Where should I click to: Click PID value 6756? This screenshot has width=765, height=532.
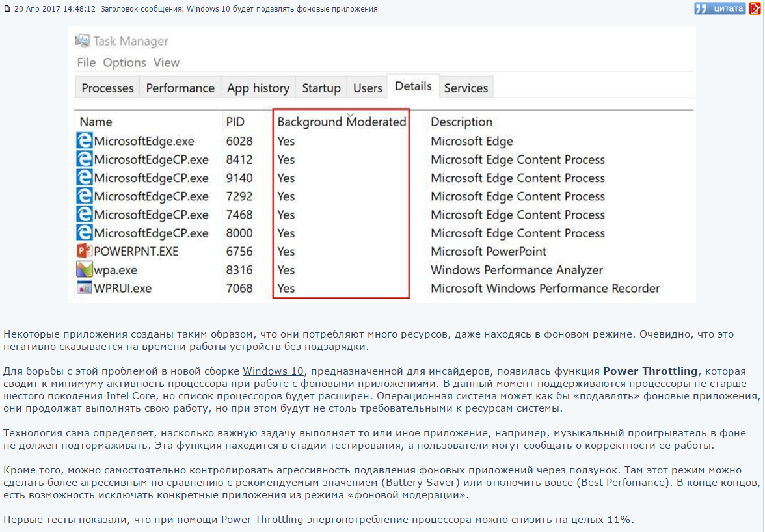pos(239,252)
